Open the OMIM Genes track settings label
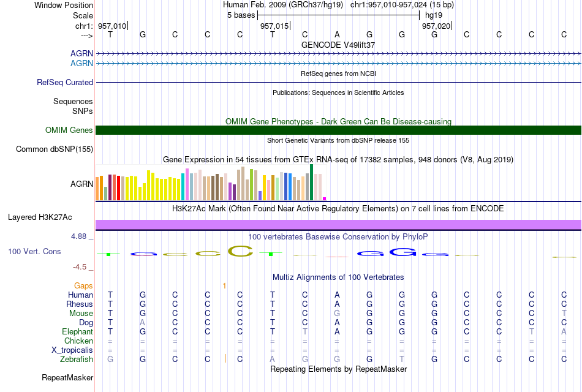This screenshot has height=392, width=582. pos(69,130)
